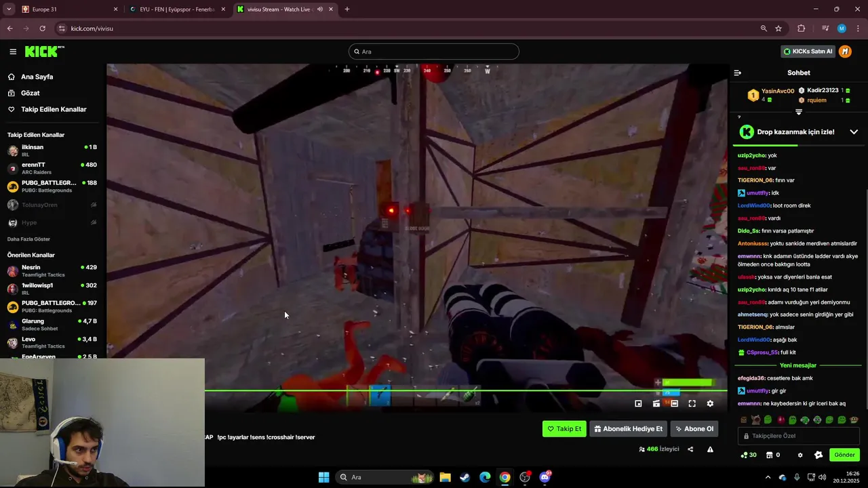Enable picture-in-picture on the video player
Image resolution: width=868 pixels, height=488 pixels.
pyautogui.click(x=638, y=403)
